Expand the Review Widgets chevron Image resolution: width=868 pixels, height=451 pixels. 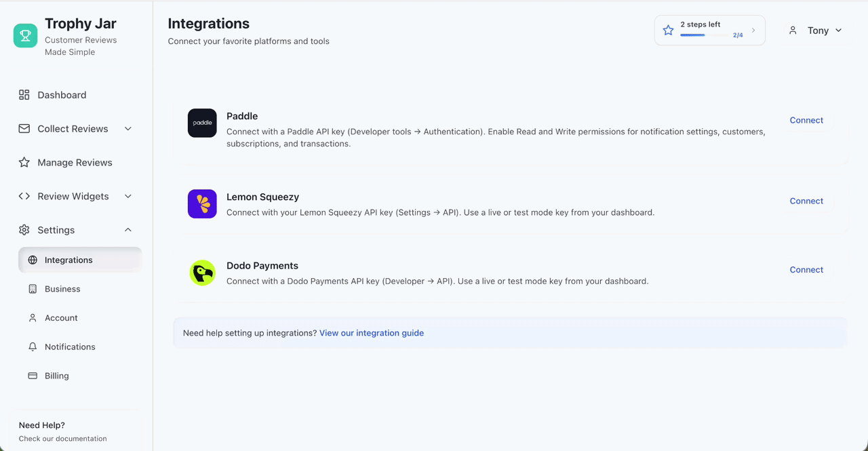tap(128, 197)
